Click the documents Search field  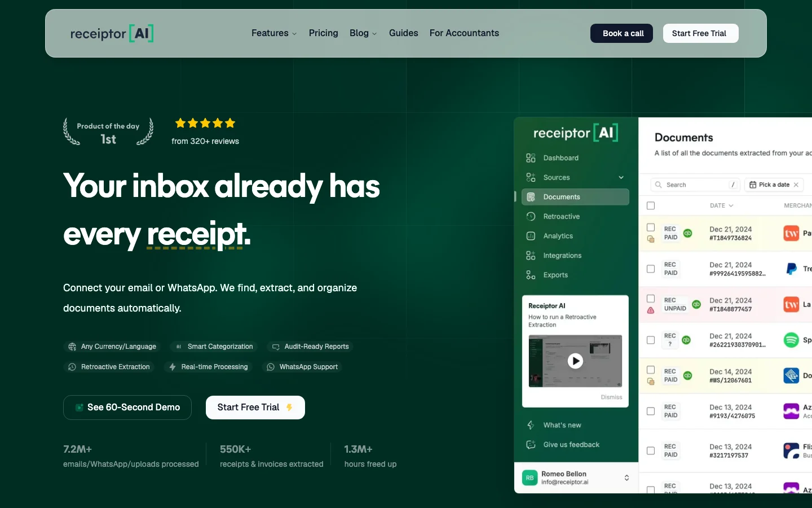tap(695, 185)
